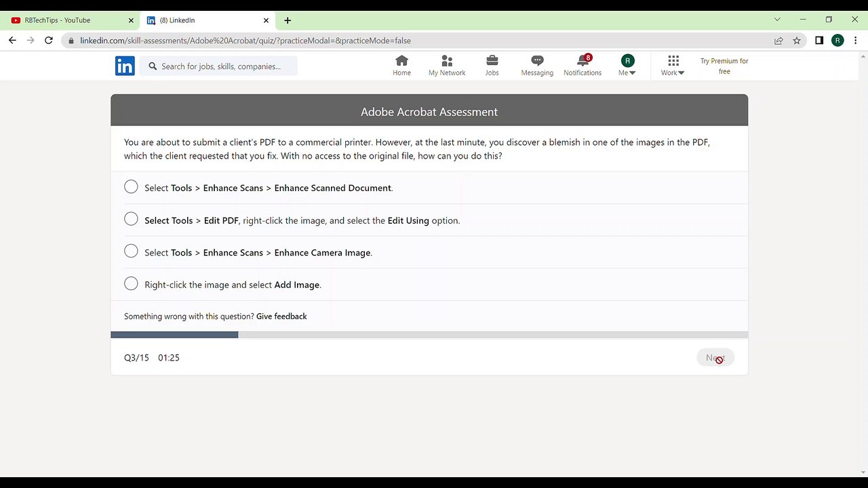Screen dimensions: 868x488
Task: Open the Me profile menu
Action: pos(627,66)
